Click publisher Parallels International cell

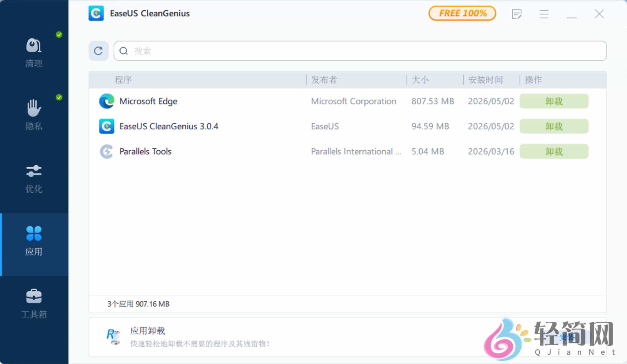coord(356,151)
